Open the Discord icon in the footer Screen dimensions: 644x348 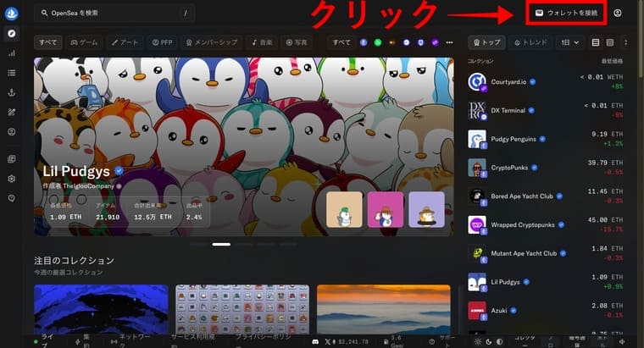click(x=315, y=341)
